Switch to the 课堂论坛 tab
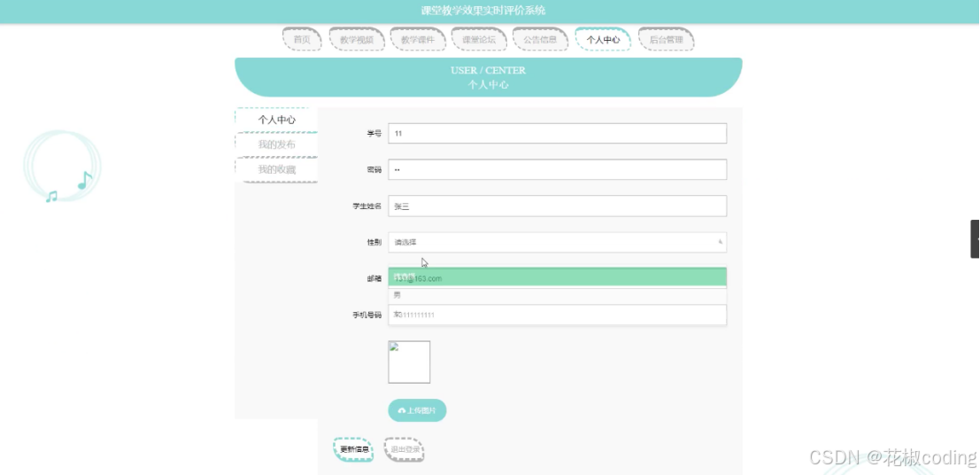 [479, 39]
